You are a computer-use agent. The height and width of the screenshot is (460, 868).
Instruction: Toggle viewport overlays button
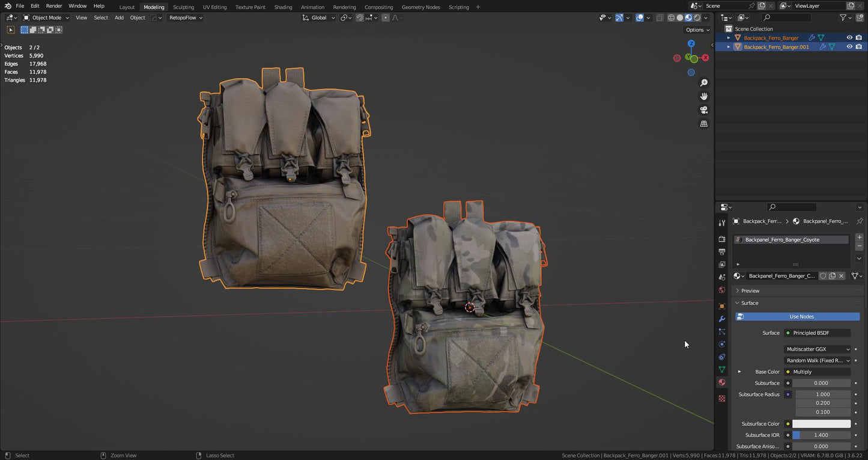coord(640,18)
